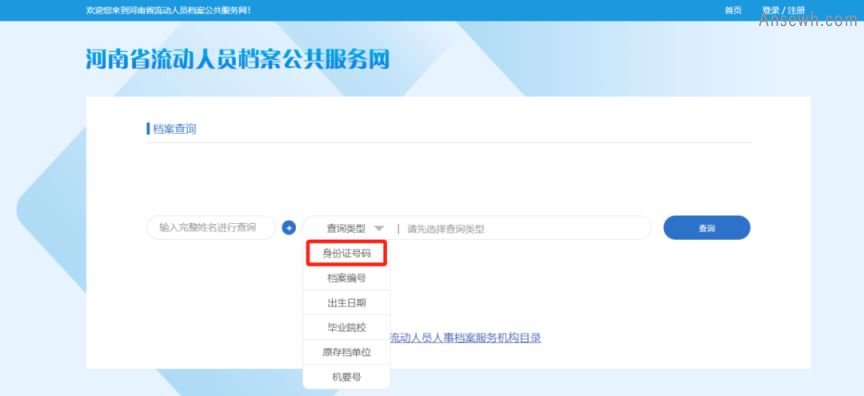
Task: Click the welcome text in the top bar
Action: tap(169, 10)
